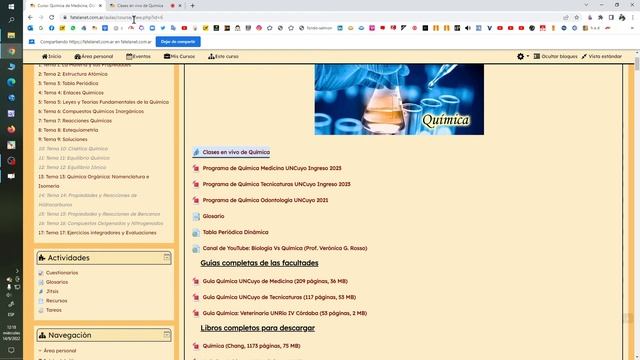The height and width of the screenshot is (360, 640).
Task: Select Tema 9: Soluciones
Action: pos(62,140)
